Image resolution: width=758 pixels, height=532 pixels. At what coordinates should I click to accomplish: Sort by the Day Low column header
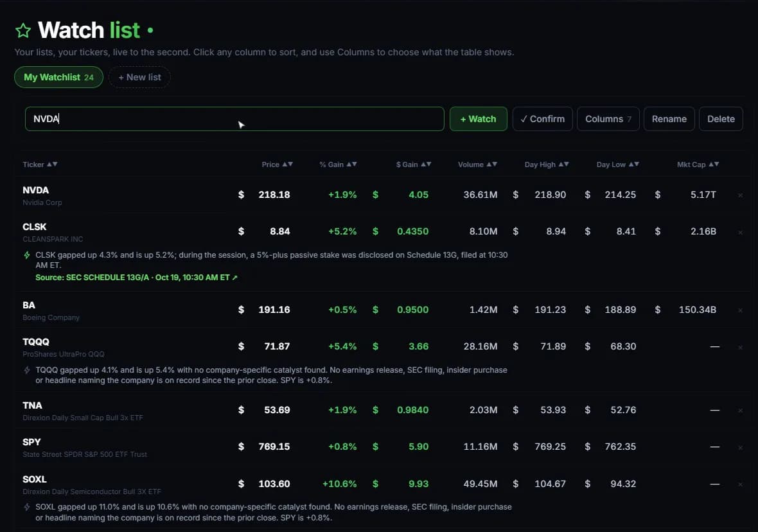point(617,164)
